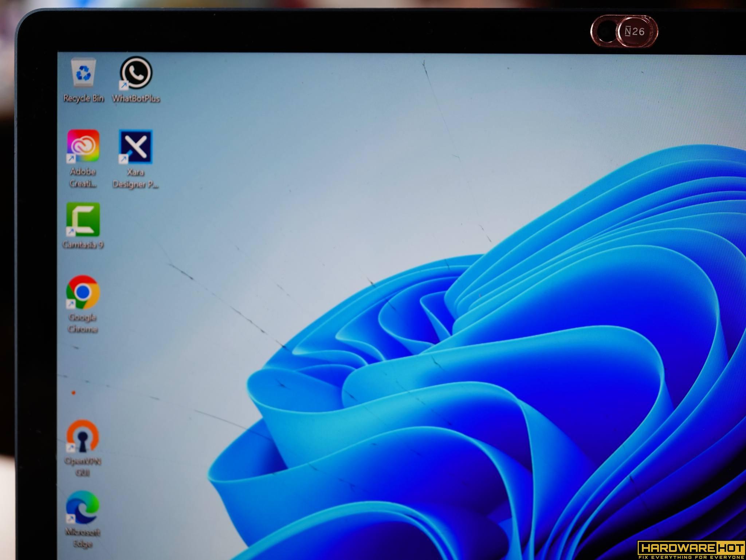The height and width of the screenshot is (560, 746).
Task: Click the blue bloom wallpaper center
Action: tap(510, 364)
